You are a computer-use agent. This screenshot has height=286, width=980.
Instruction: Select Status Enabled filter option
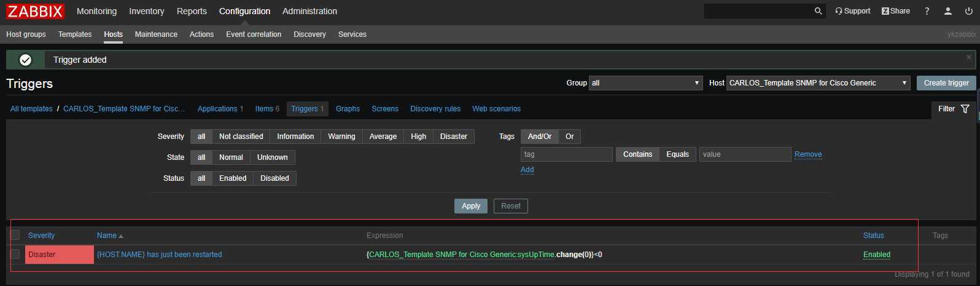[x=233, y=178]
